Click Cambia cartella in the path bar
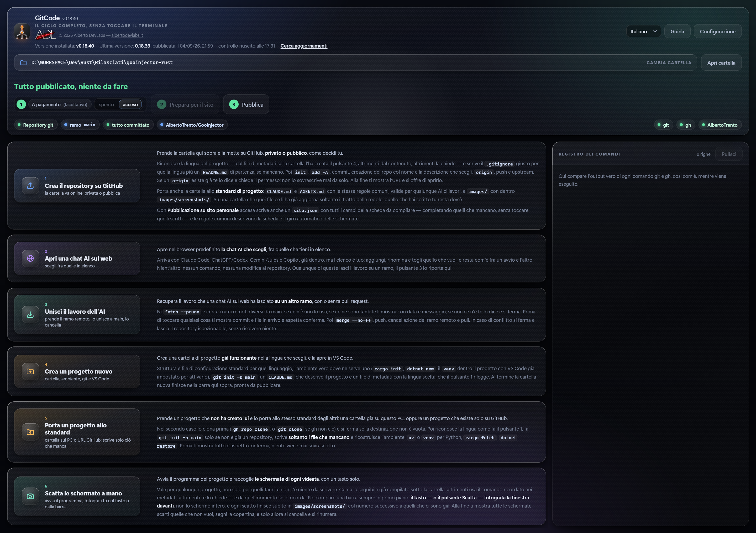The height and width of the screenshot is (533, 756). [x=669, y=63]
